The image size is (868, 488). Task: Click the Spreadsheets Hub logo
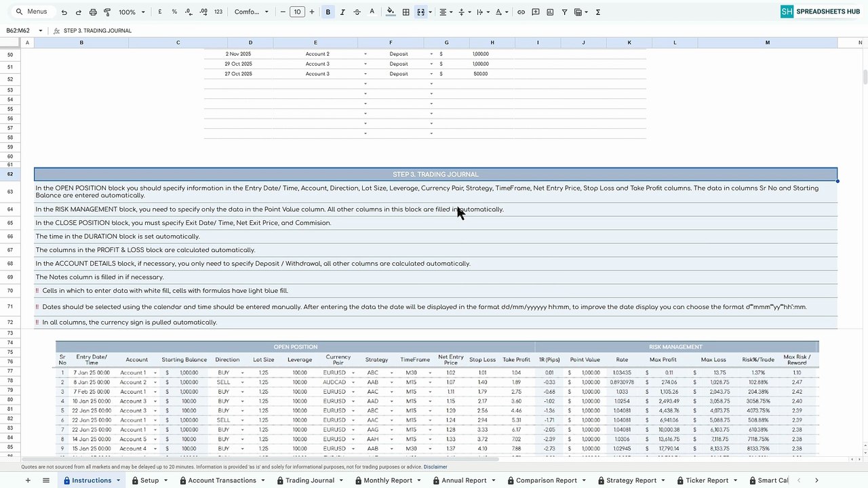(821, 12)
